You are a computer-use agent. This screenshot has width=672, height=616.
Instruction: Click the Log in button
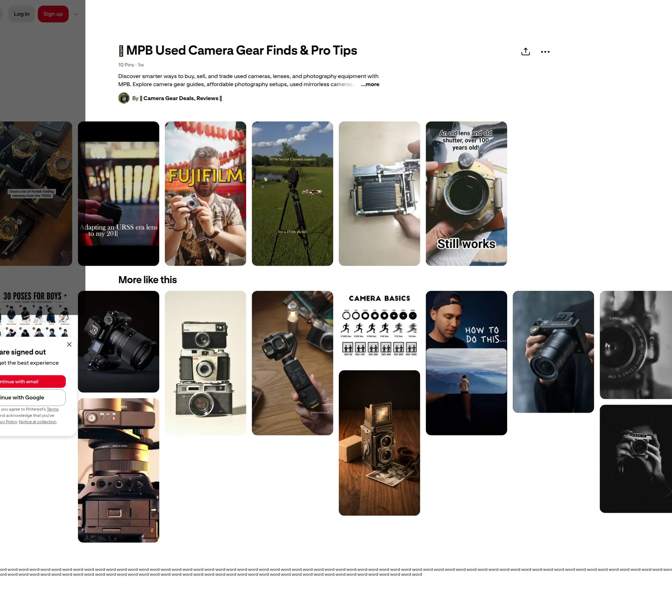coord(22,14)
